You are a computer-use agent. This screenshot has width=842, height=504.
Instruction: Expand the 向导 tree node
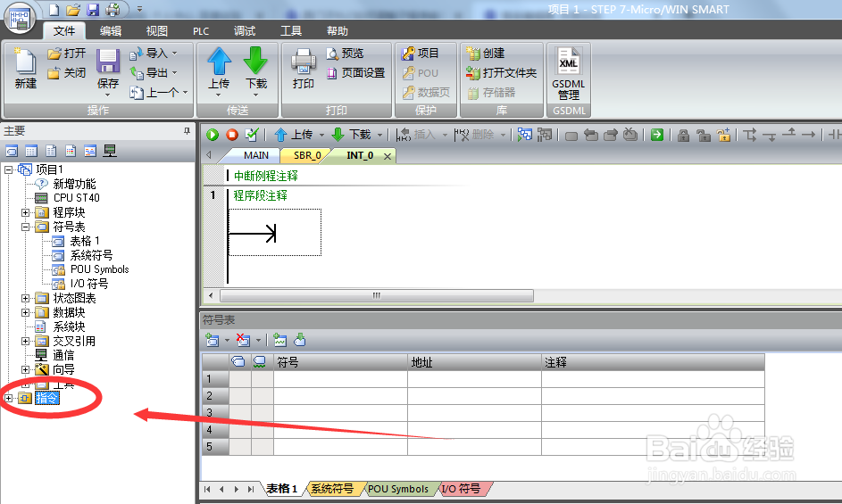coord(25,370)
